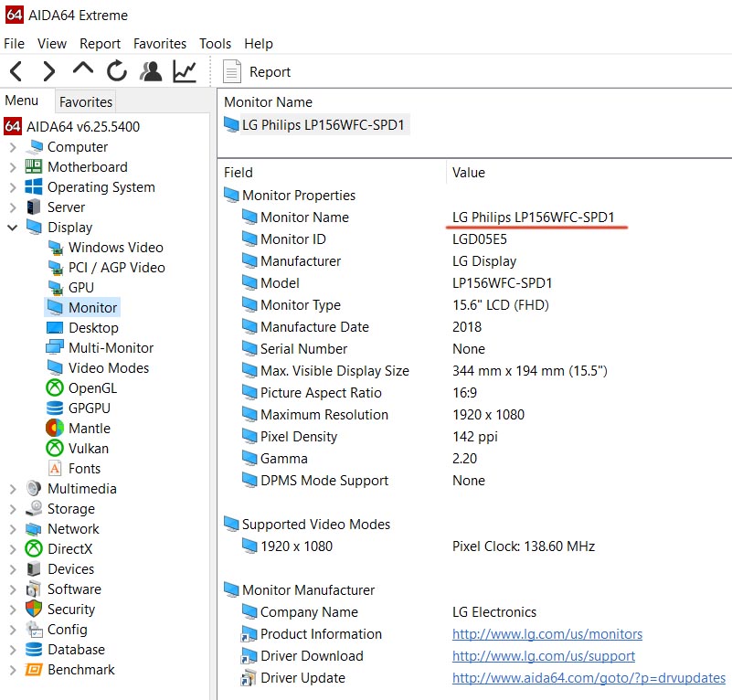Image resolution: width=732 pixels, height=700 pixels.
Task: Click the Storage drive icon
Action: (x=34, y=508)
